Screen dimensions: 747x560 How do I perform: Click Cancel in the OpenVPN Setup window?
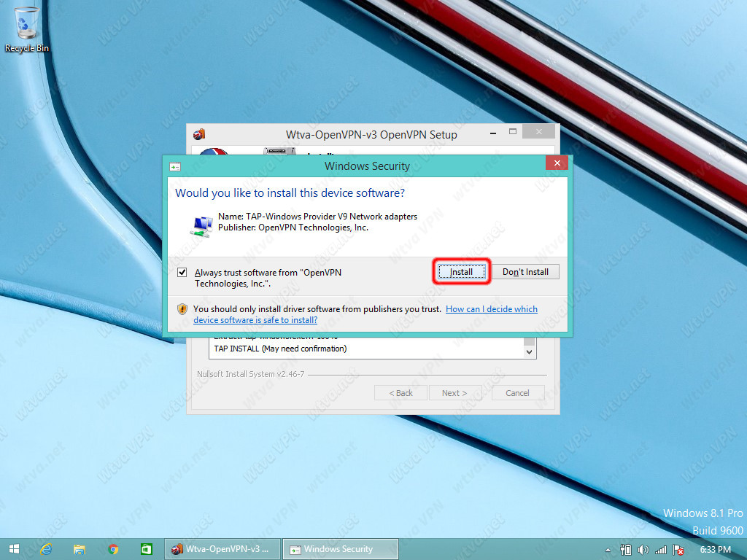(517, 393)
